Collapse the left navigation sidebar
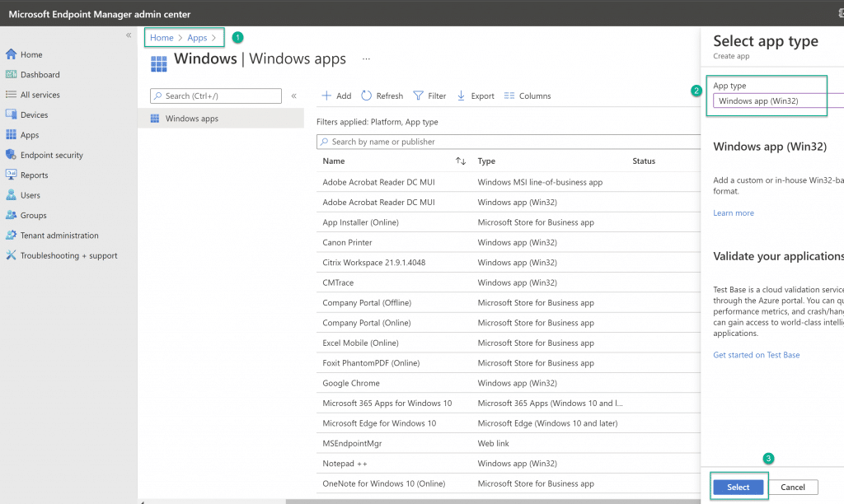 point(129,35)
